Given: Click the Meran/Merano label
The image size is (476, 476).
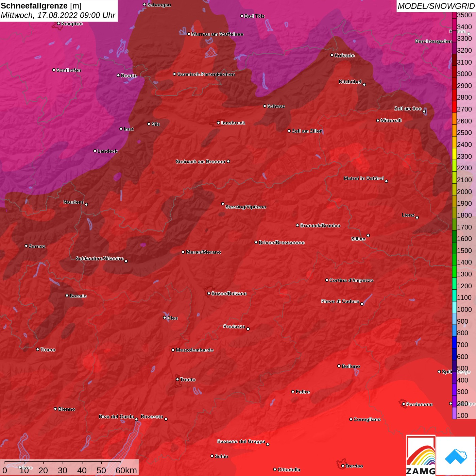Looking at the screenshot, I should 203,252.
